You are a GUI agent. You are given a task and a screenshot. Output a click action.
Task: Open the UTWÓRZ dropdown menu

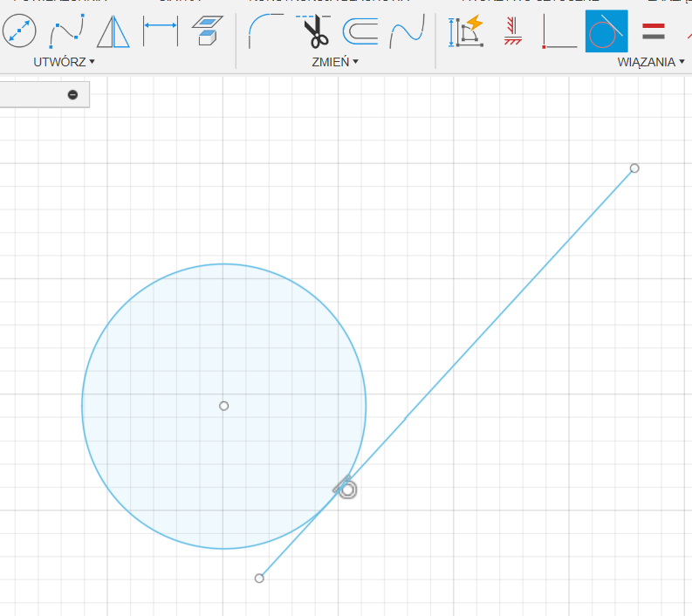point(64,62)
